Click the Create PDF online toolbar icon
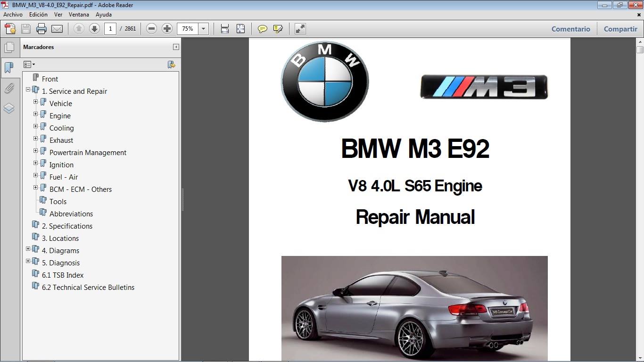This screenshot has width=644, height=362. tap(10, 29)
